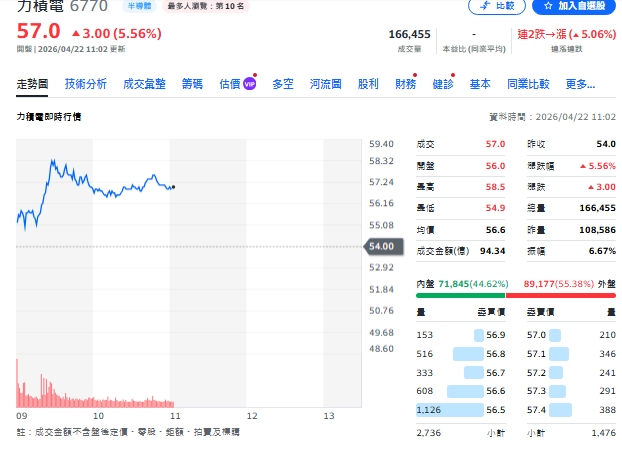The width and height of the screenshot is (622, 450).
Task: Click the ask price 57.2 row
Action: point(571,373)
